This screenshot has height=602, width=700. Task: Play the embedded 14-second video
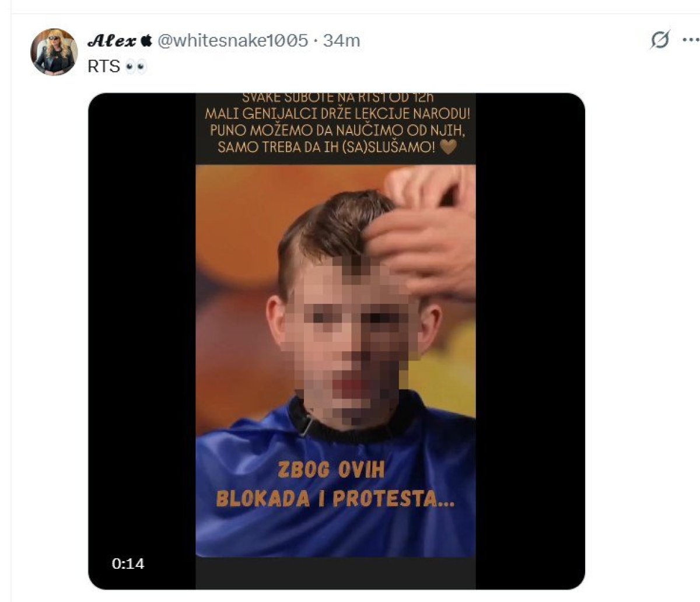click(x=337, y=341)
